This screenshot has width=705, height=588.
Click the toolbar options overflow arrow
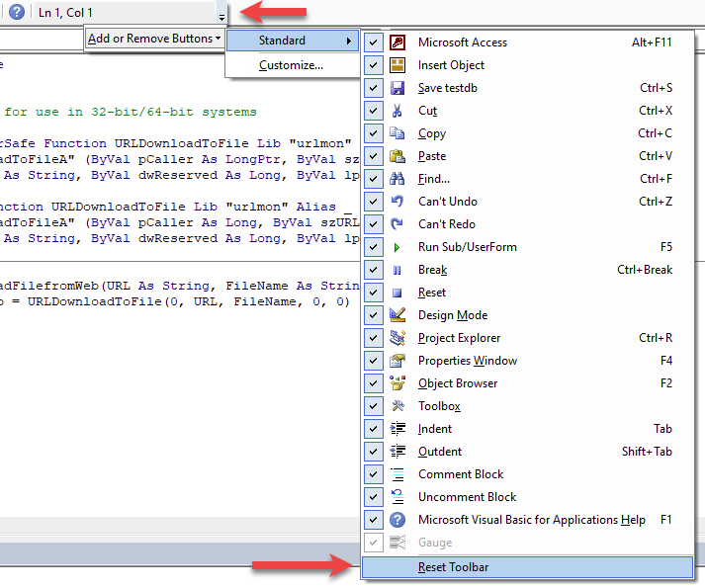[221, 13]
